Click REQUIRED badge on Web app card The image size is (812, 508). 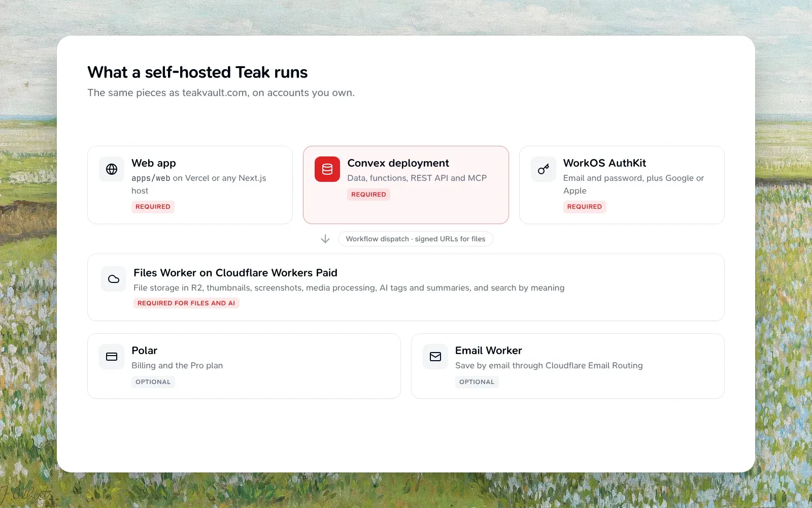(153, 207)
